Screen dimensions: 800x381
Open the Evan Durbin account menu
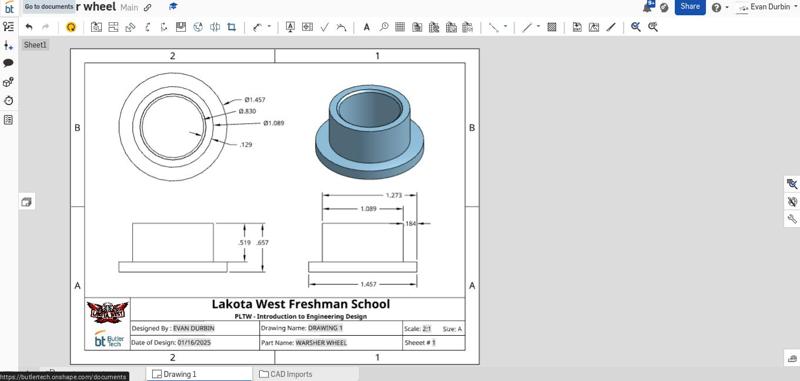(x=768, y=7)
